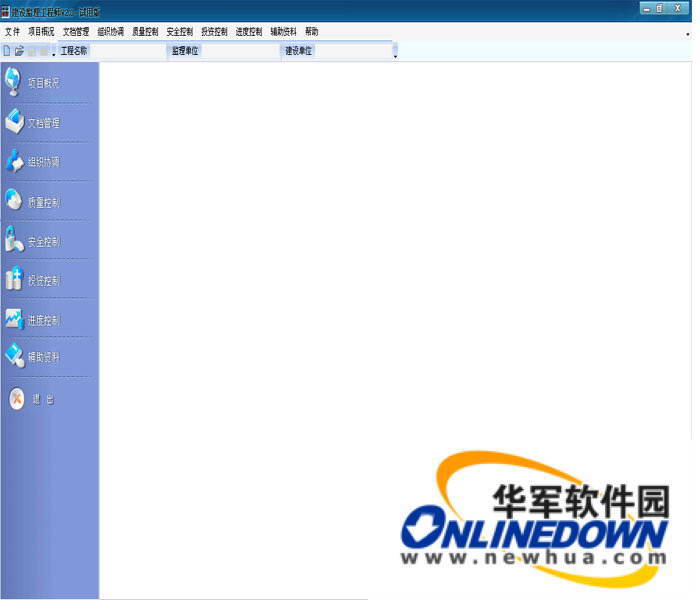Click the 投资控制 sidebar label
Image resolution: width=700 pixels, height=600 pixels.
pyautogui.click(x=44, y=280)
